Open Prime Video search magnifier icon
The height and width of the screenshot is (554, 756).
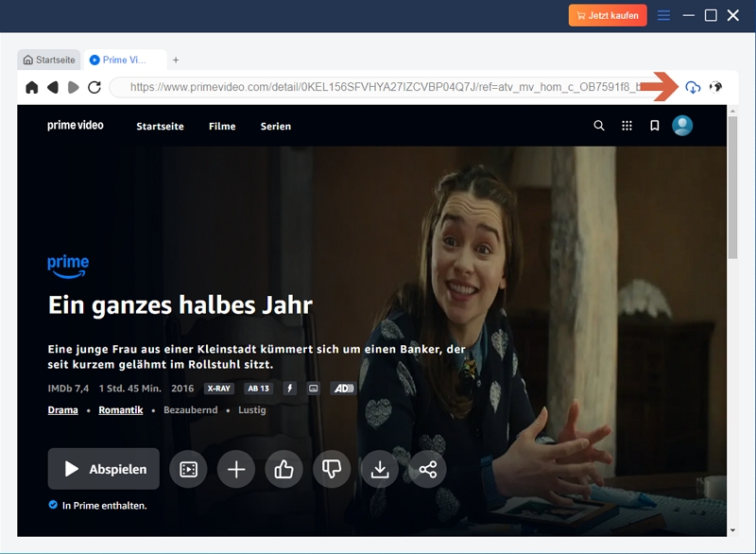598,124
